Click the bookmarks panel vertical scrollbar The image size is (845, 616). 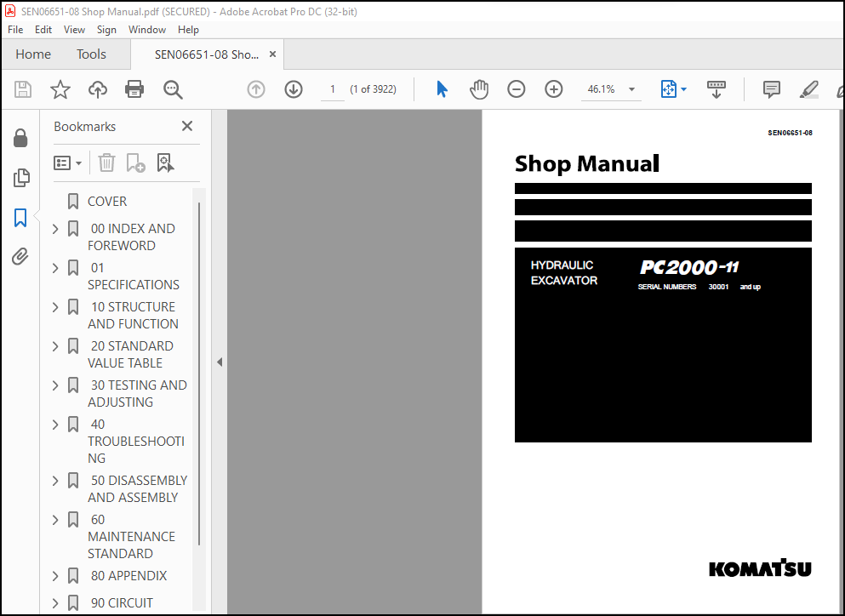coord(199,374)
